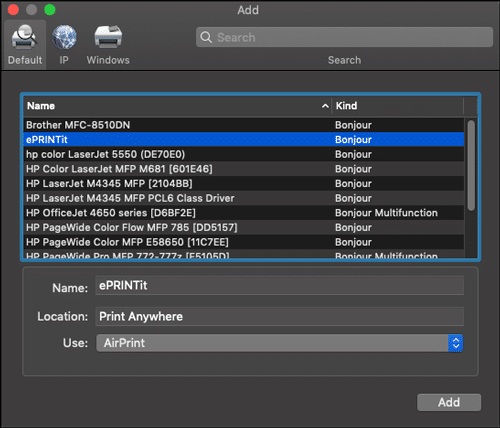Click the magnifying glass search icon
The image size is (500, 428).
(206, 37)
